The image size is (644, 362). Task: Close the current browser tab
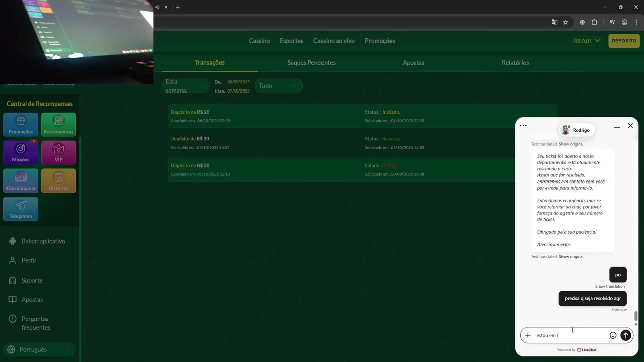coord(166,7)
